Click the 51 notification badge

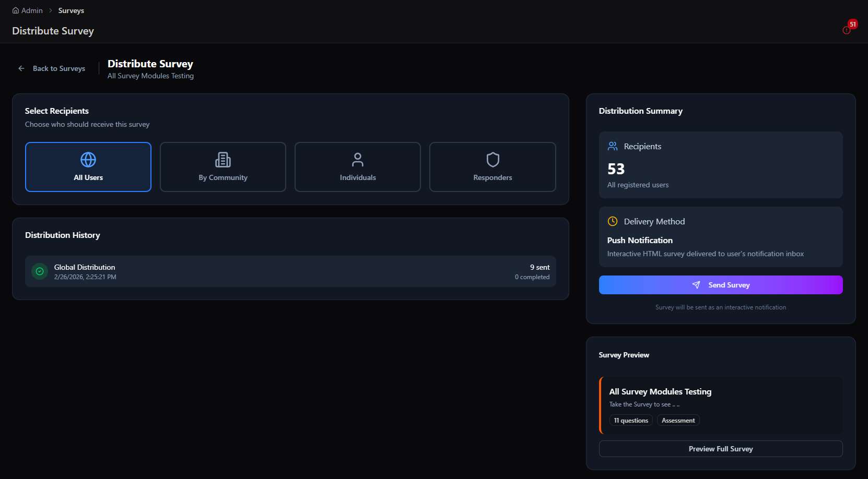(x=853, y=24)
